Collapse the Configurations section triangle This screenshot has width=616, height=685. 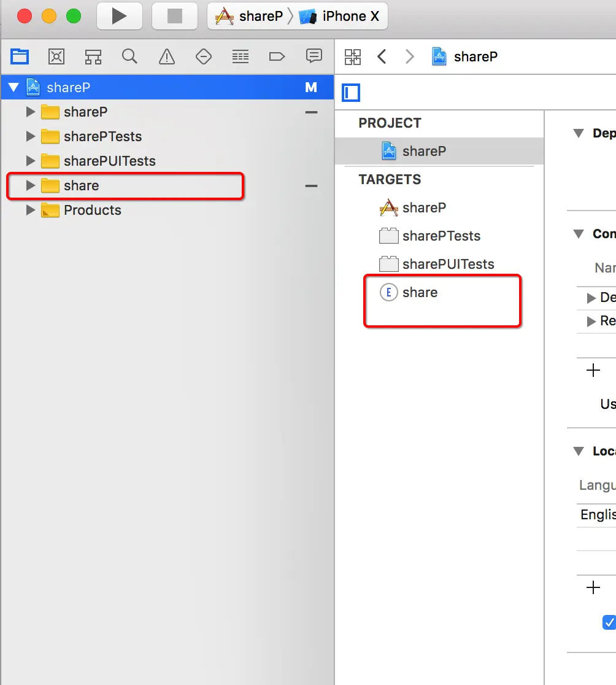(x=579, y=234)
